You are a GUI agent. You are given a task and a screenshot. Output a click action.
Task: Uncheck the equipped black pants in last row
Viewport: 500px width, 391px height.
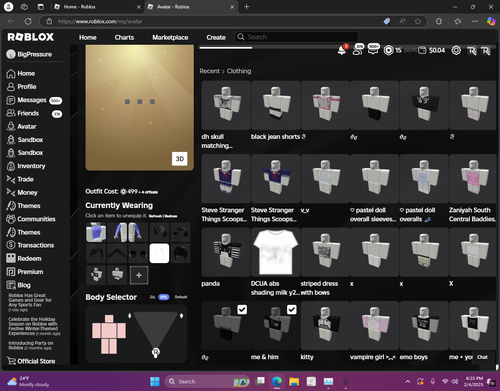(x=242, y=310)
